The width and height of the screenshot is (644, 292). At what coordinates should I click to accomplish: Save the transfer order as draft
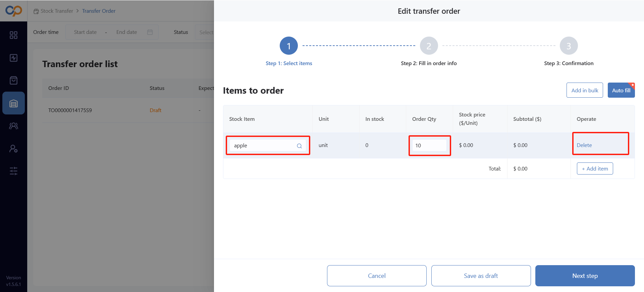point(481,276)
